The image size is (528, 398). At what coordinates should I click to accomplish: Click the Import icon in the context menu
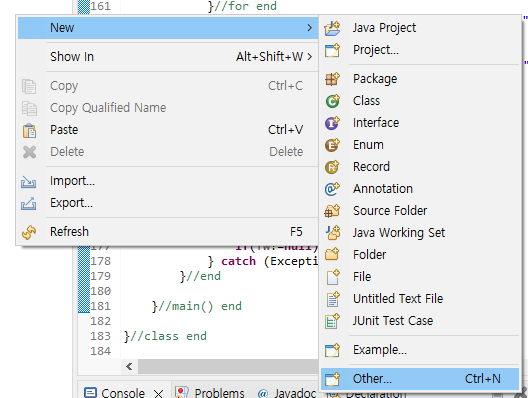coord(29,182)
